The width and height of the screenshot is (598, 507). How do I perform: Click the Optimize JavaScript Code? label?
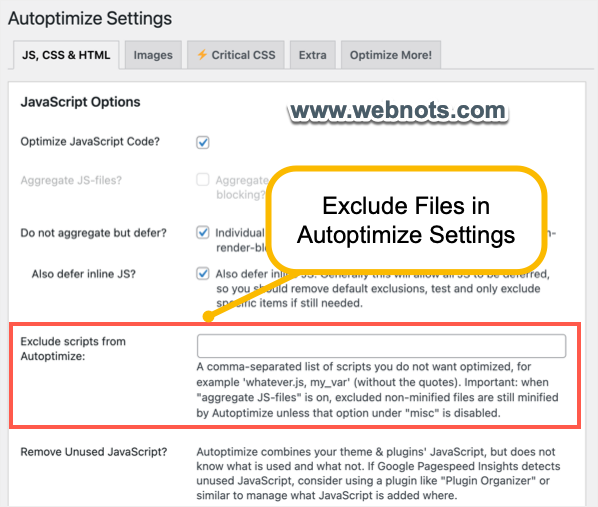point(90,142)
